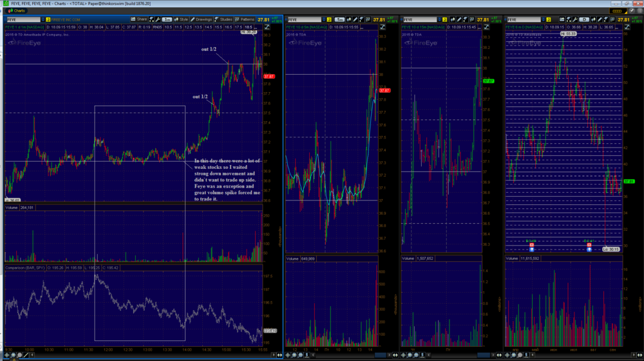Image resolution: width=644 pixels, height=361 pixels.
Task: Toggle expand arrows at 15m chart bottom right
Action: pyautogui.click(x=499, y=355)
